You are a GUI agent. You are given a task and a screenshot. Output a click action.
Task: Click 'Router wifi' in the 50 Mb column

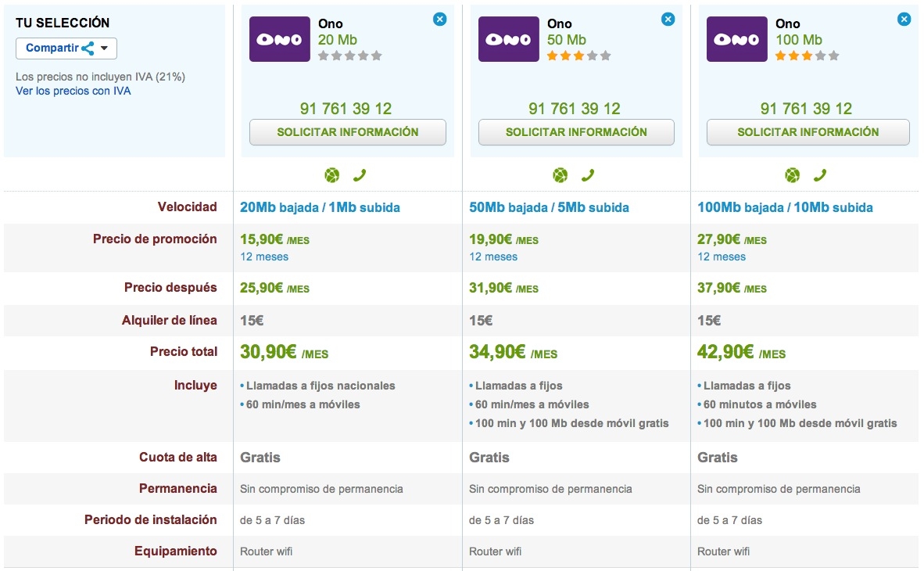click(x=495, y=551)
